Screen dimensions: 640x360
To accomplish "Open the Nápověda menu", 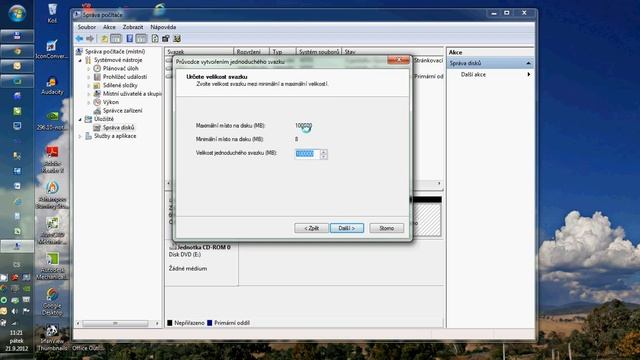I will (163, 27).
